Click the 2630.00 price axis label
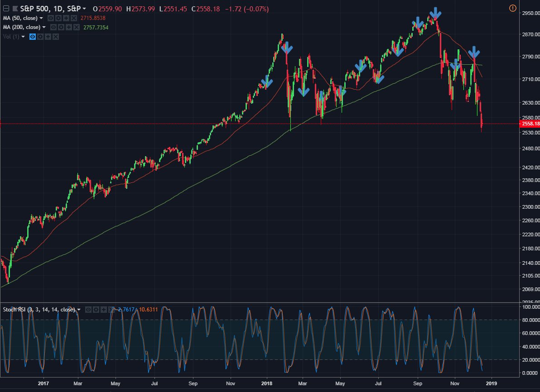 click(x=530, y=103)
